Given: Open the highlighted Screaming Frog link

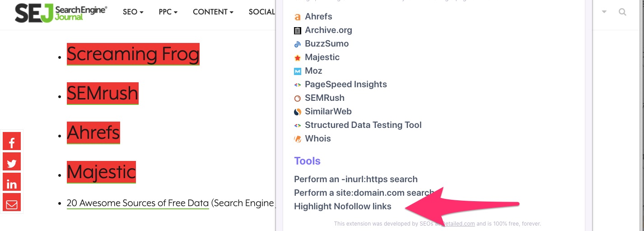Looking at the screenshot, I should click(133, 54).
